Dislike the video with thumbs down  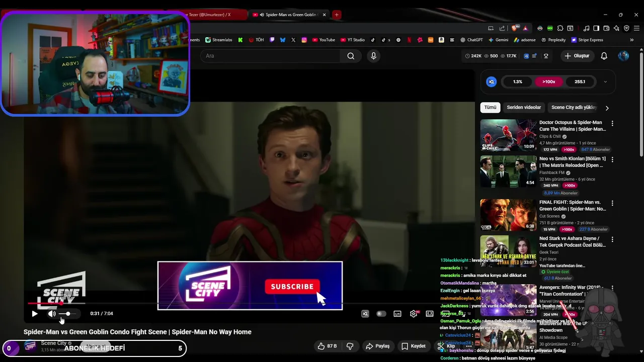(350, 346)
